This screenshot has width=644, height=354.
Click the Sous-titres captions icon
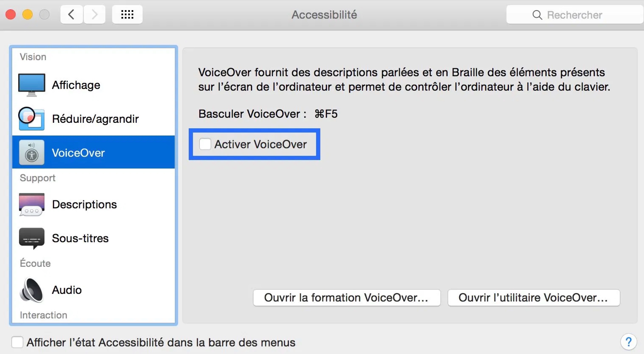tap(32, 238)
